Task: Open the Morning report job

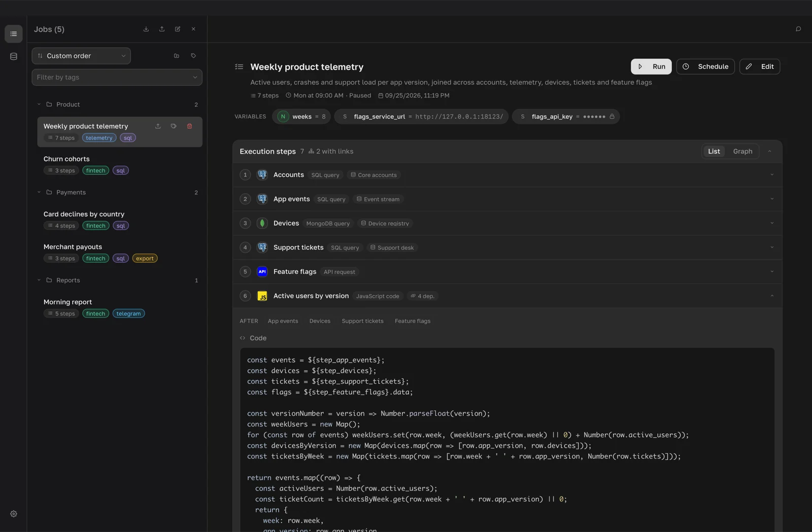Action: (120, 307)
